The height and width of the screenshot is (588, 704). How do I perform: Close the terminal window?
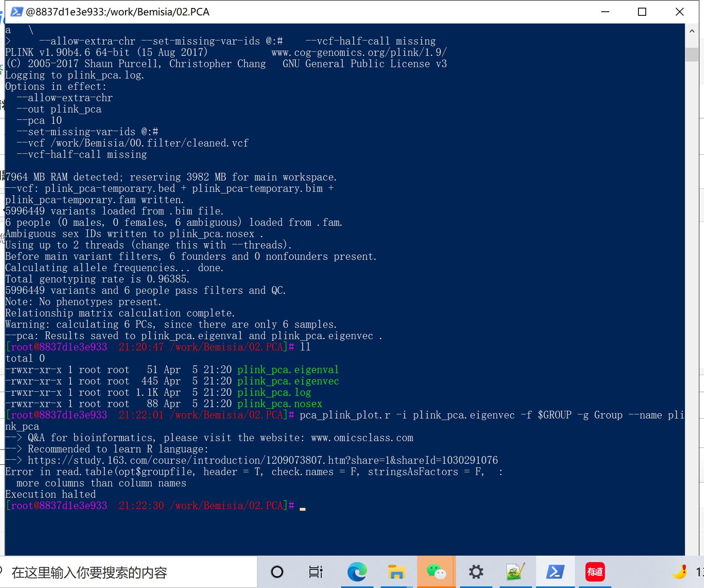680,12
